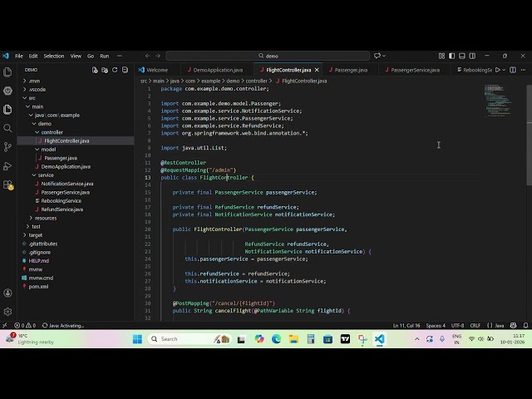
Task: Open the Accounts icon in activity bar
Action: pyautogui.click(x=7, y=293)
